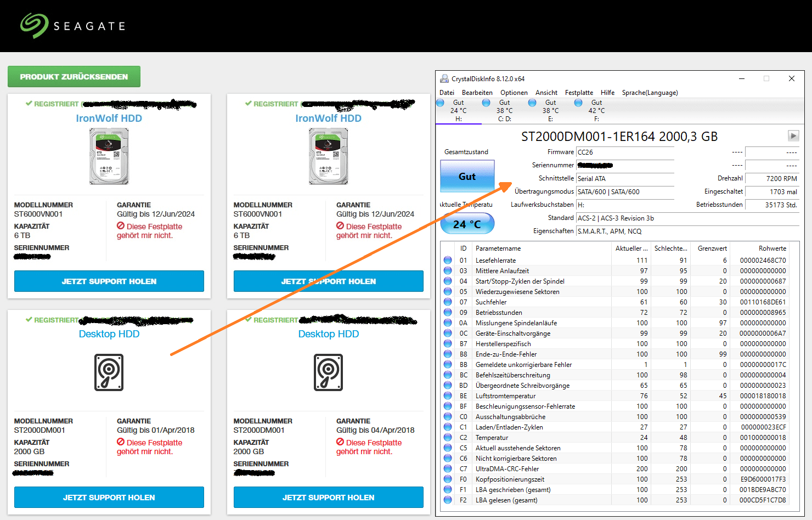Click the Eigenschaften field S.M.A.R.T., APM, NCQ
This screenshot has width=812, height=520.
(x=687, y=231)
